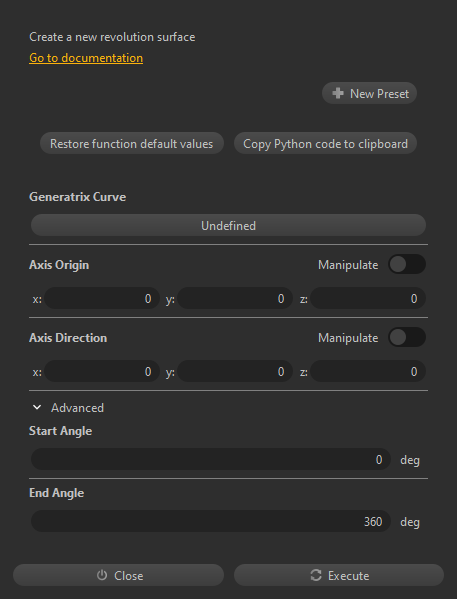Click the Advanced section label

click(78, 408)
